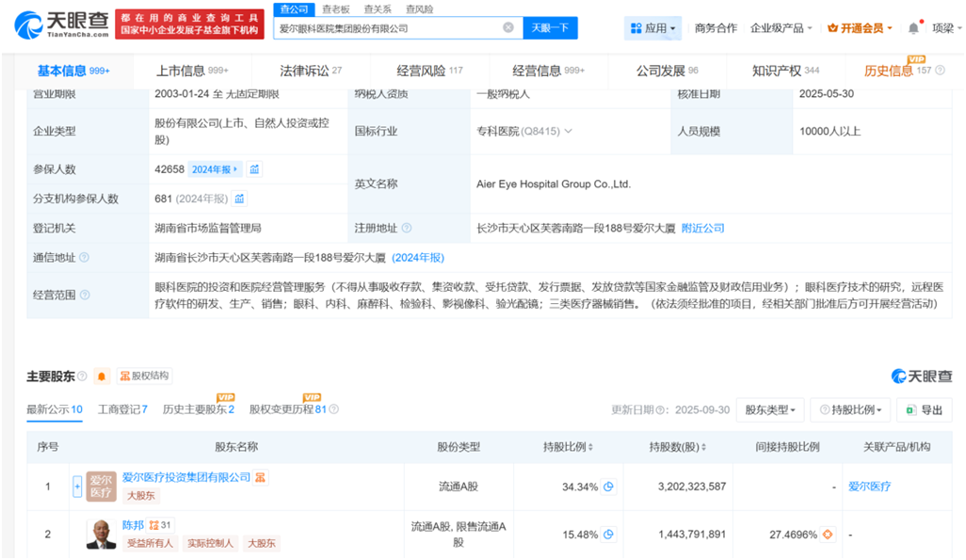Clear the search box with the X icon
The height and width of the screenshot is (560, 966).
point(508,28)
